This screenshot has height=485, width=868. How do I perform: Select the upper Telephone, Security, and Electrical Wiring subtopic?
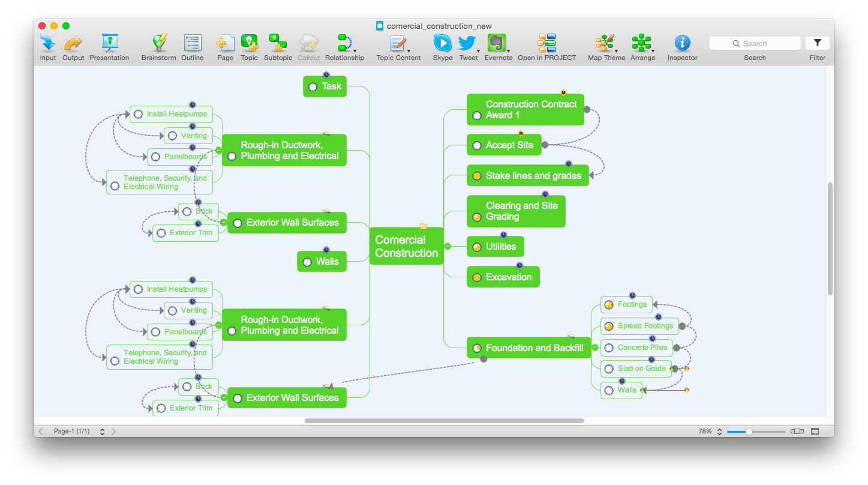point(160,182)
